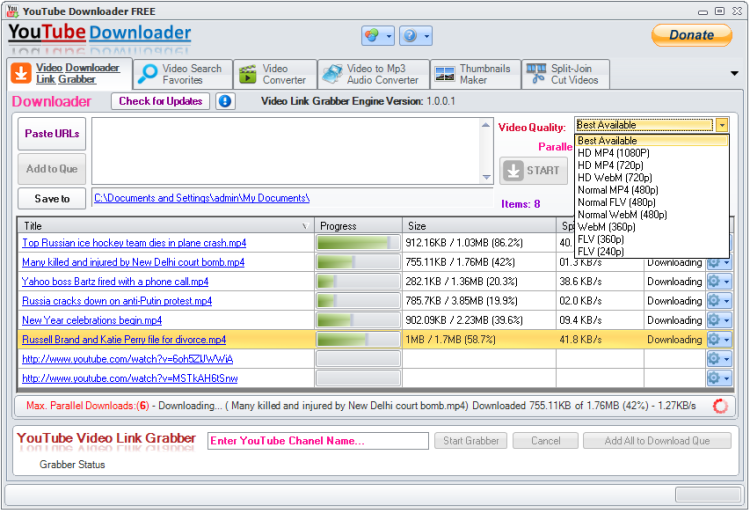The image size is (750, 528).
Task: Click progress bar of New Year celebrations row
Action: coord(358,320)
